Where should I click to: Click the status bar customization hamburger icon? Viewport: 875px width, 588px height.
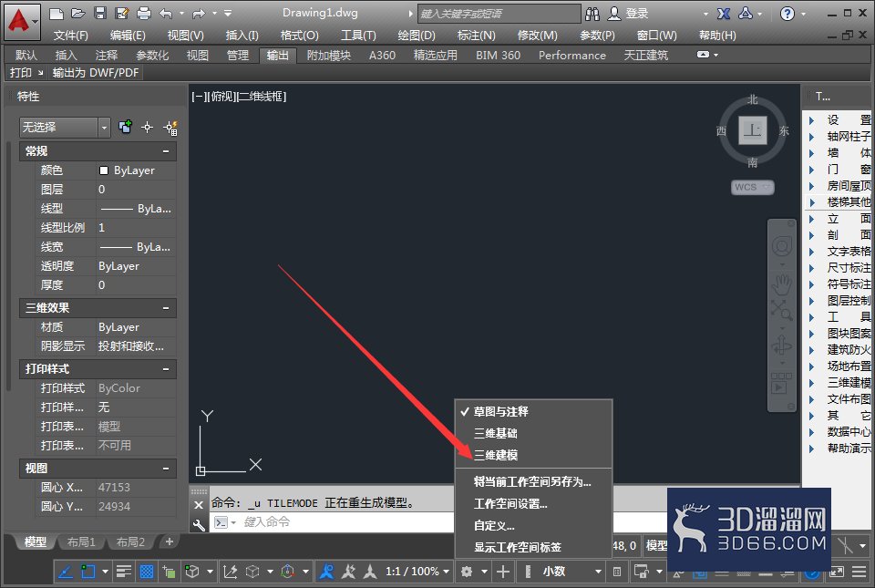pyautogui.click(x=860, y=572)
